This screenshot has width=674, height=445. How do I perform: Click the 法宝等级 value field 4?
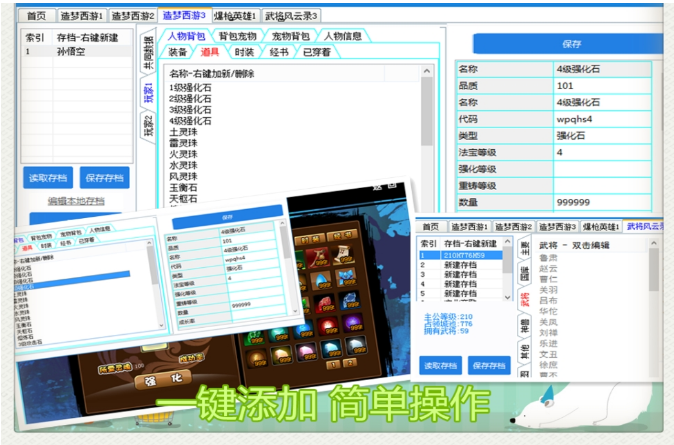tap(602, 153)
